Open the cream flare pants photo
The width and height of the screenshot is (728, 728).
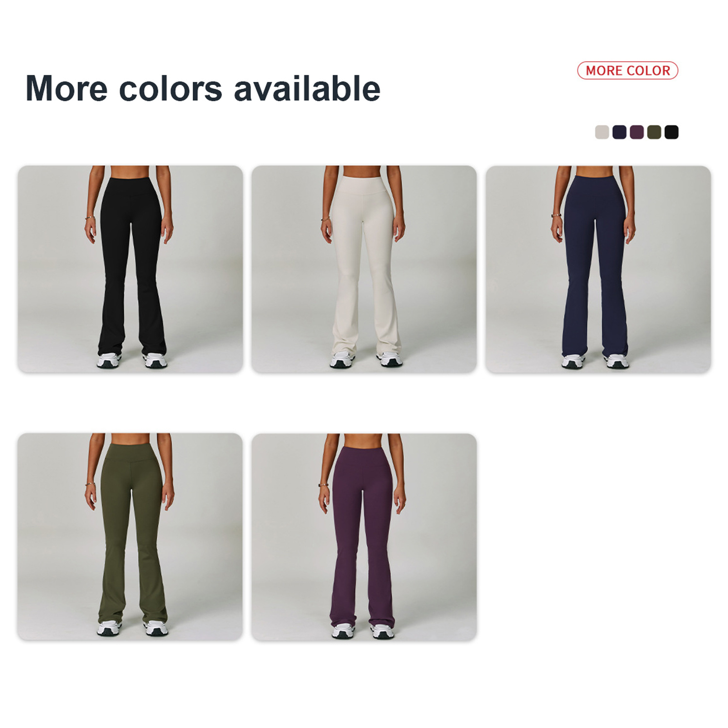coord(364,269)
